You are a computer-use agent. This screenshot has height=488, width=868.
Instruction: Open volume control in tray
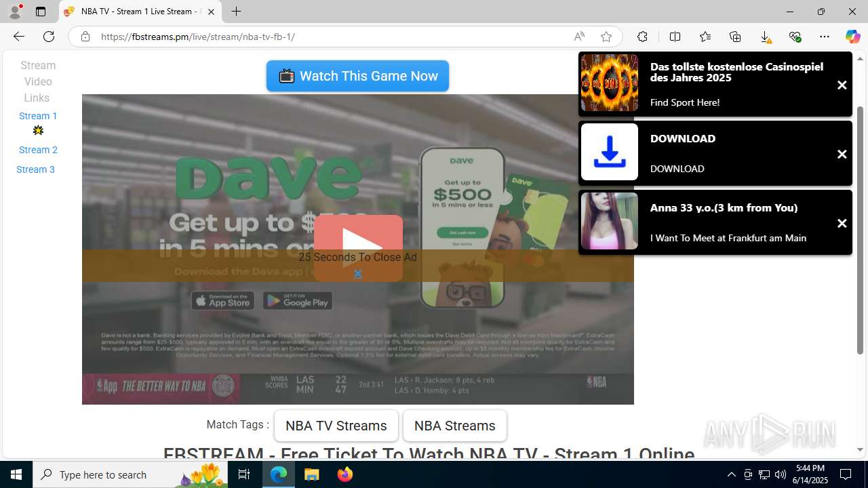pos(780,474)
